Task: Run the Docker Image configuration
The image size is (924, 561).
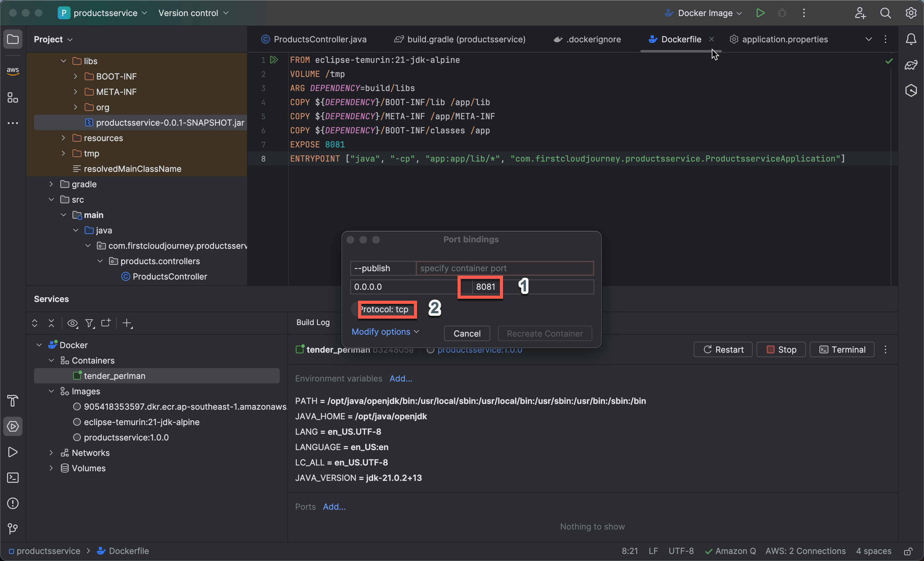Action: (x=760, y=13)
